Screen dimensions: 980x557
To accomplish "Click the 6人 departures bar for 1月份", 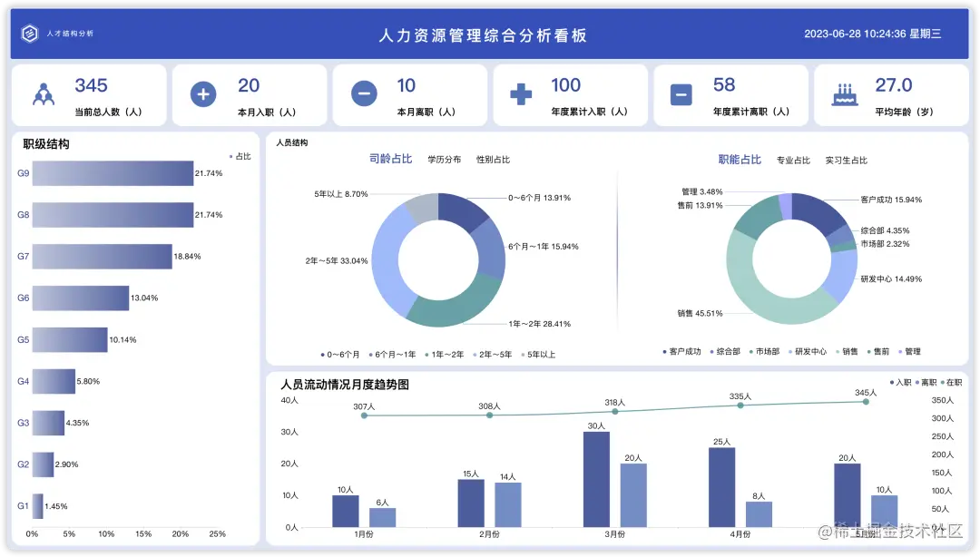I will click(383, 518).
